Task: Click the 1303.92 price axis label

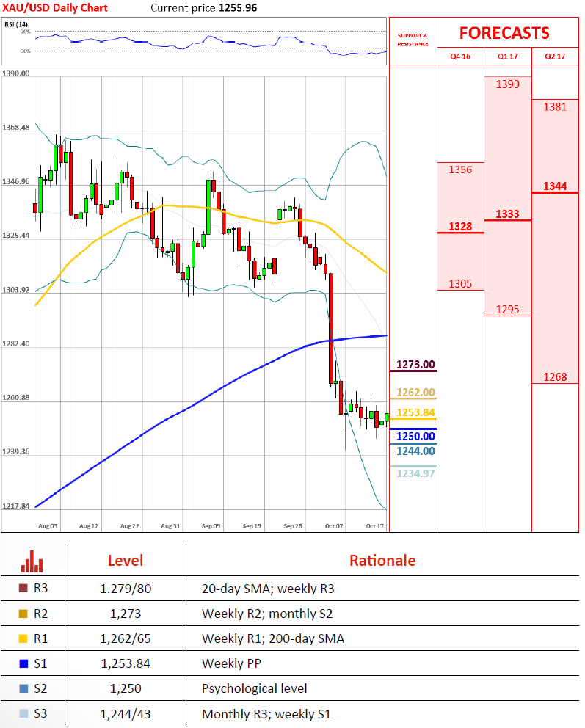Action: 16,290
